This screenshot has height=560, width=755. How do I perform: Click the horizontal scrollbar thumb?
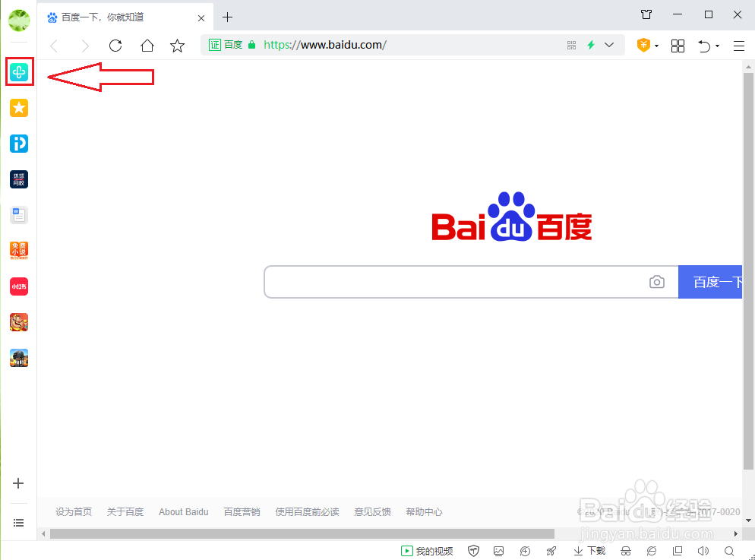(x=302, y=533)
